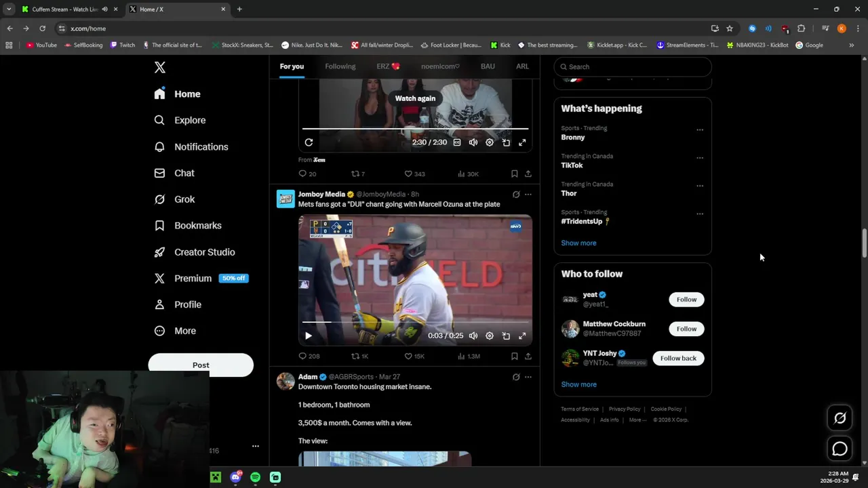
Task: Switch to the ERZ tab
Action: [389, 66]
